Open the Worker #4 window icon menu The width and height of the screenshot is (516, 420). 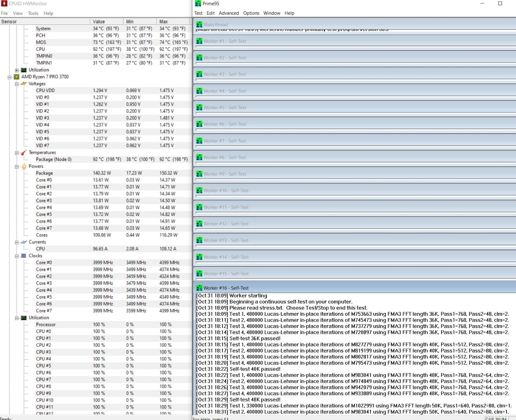[x=199, y=91]
